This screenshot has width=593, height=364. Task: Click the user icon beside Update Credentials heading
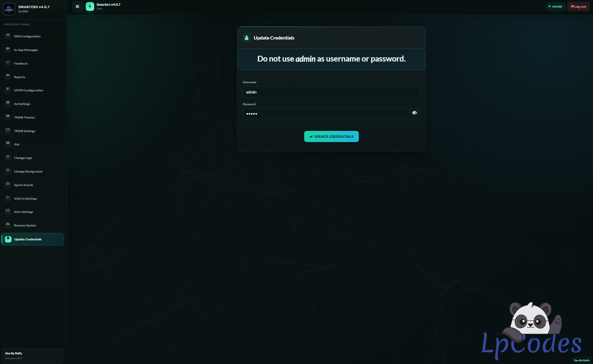247,38
